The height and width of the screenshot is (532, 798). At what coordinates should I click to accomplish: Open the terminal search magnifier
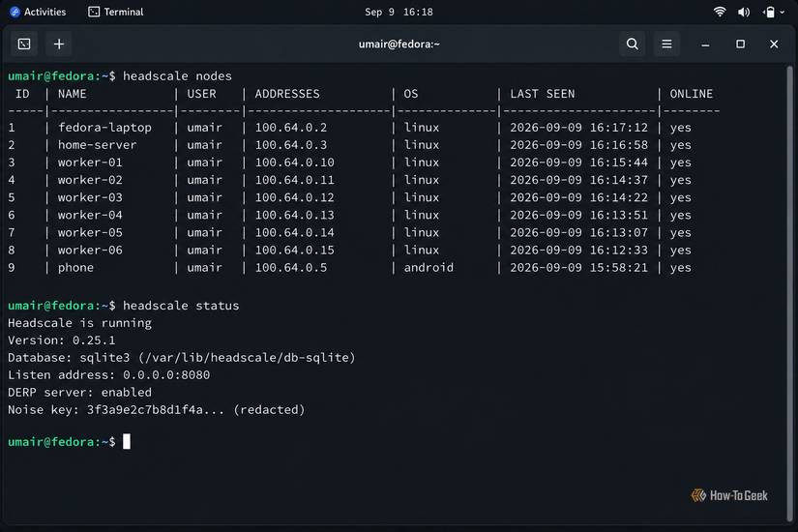[x=632, y=44]
